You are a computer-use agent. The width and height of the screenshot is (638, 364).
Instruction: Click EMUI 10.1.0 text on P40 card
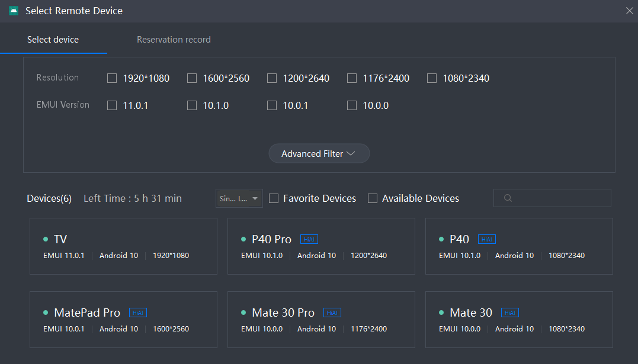click(460, 256)
